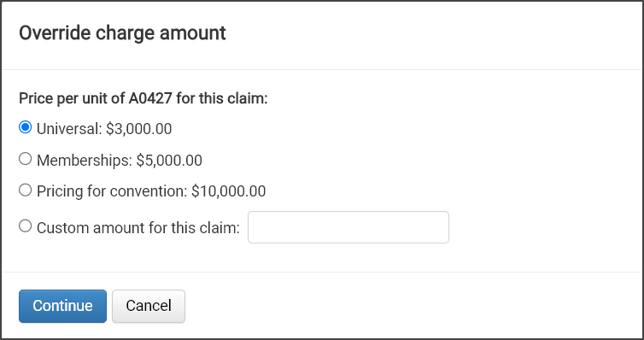
Task: Click the "Universal:" label text
Action: pyautogui.click(x=69, y=129)
